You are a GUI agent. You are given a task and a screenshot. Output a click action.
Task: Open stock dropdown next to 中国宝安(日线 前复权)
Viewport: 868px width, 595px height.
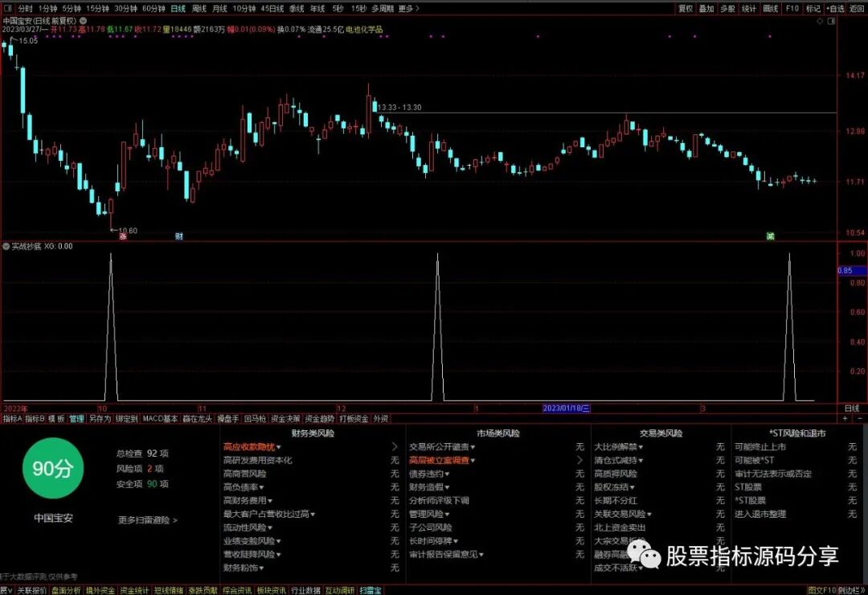(83, 20)
